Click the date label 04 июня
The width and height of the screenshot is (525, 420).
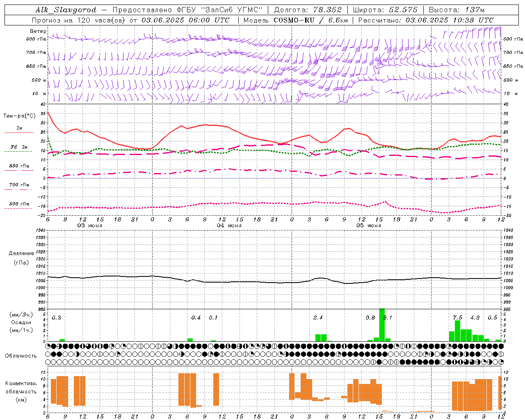tap(229, 226)
